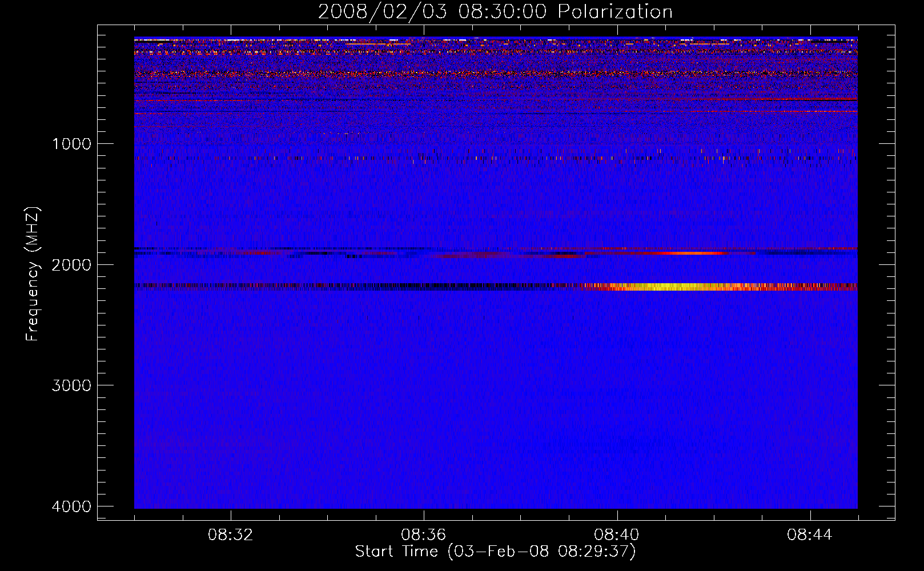924x571 pixels.
Task: Click the 08:44 time tick label
Action: coord(810,535)
